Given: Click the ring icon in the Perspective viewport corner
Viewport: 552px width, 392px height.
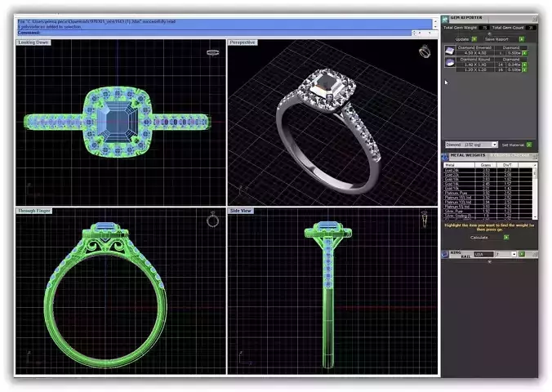Looking at the screenshot, I should (x=425, y=51).
